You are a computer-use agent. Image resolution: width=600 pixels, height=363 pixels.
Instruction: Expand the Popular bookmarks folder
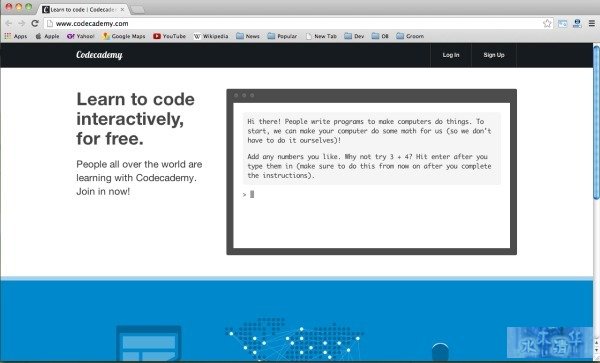tap(282, 36)
